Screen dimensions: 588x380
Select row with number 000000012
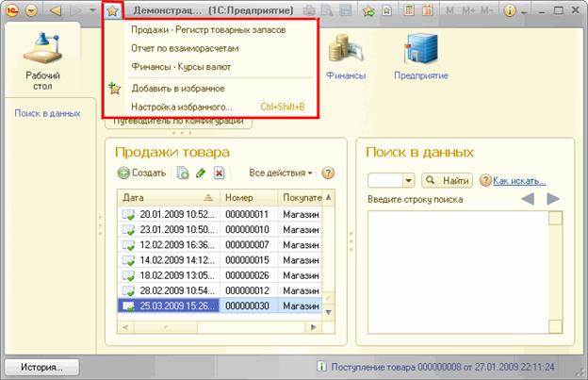(x=220, y=290)
